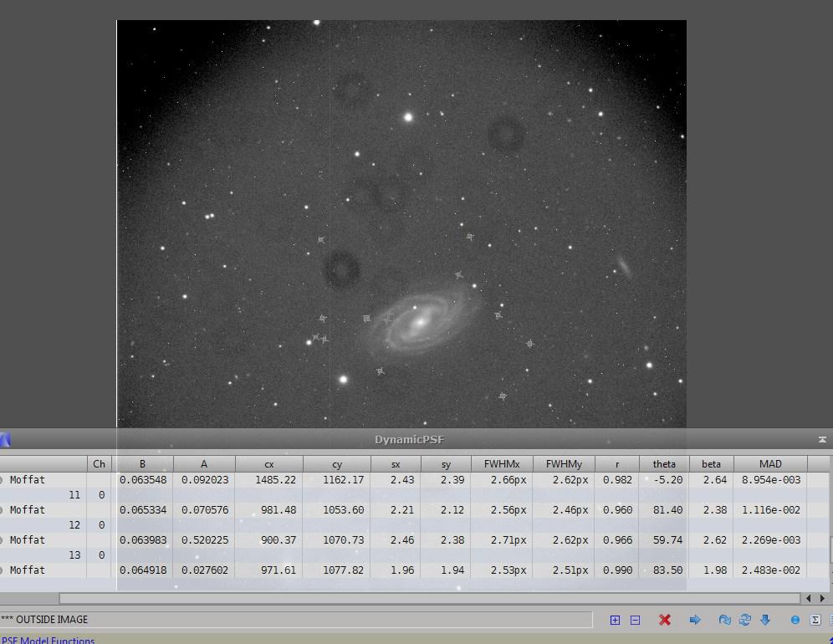Click the FWHMy column header
The width and height of the screenshot is (833, 644).
tap(564, 464)
